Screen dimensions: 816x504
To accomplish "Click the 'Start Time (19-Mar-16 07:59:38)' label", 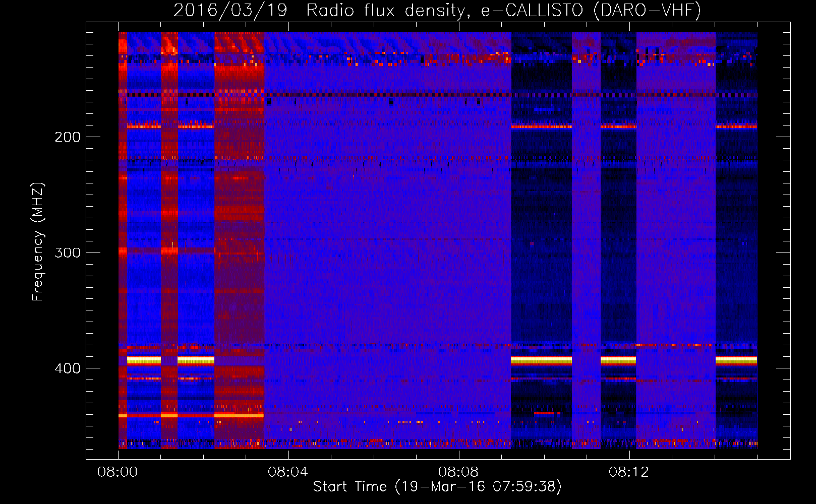I will (x=437, y=487).
